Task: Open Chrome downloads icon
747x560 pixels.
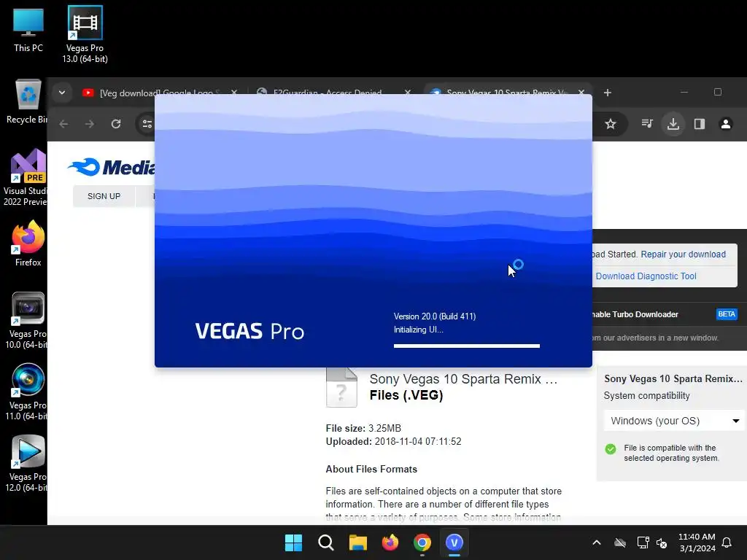Action: (673, 124)
